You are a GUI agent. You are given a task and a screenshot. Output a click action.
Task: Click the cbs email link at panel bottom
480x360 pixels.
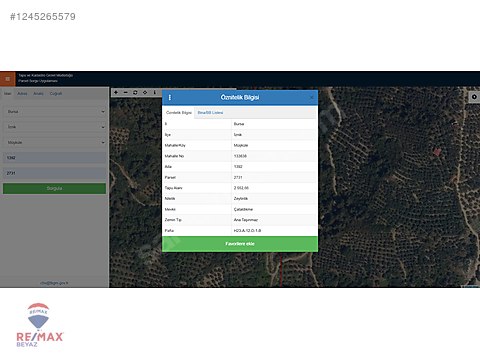coord(54,283)
